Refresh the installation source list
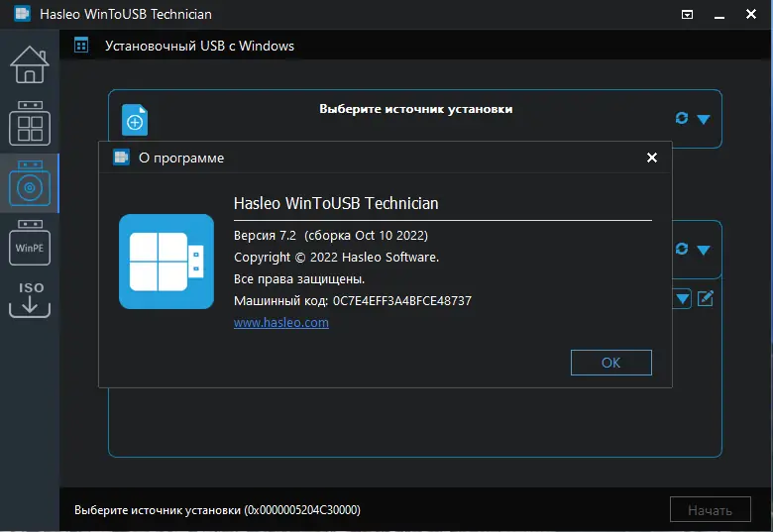 (681, 118)
